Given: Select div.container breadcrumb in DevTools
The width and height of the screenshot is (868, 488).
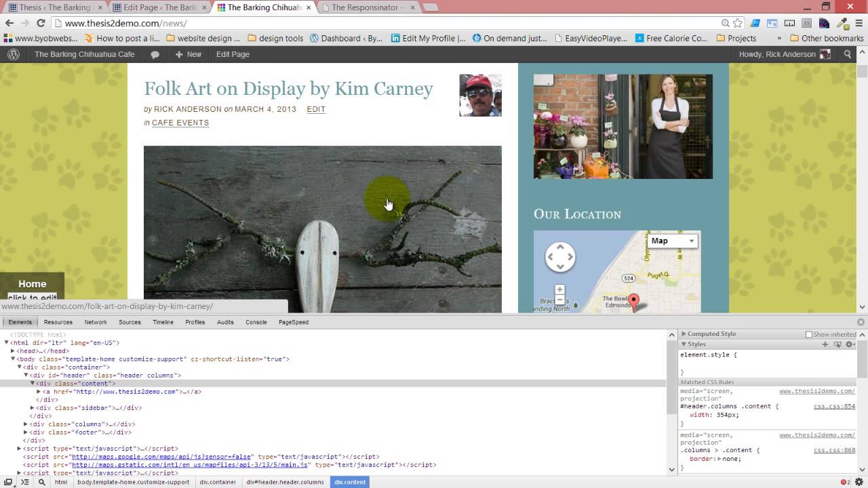Looking at the screenshot, I should click(x=218, y=482).
